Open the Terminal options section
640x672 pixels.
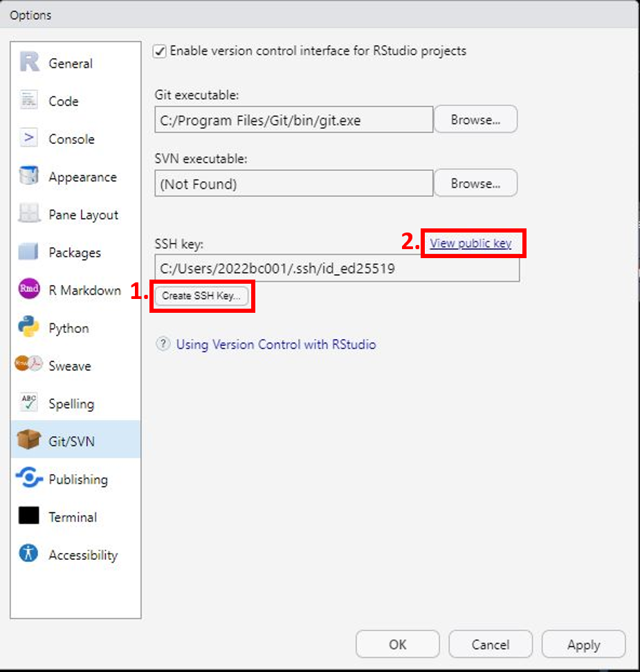click(72, 517)
